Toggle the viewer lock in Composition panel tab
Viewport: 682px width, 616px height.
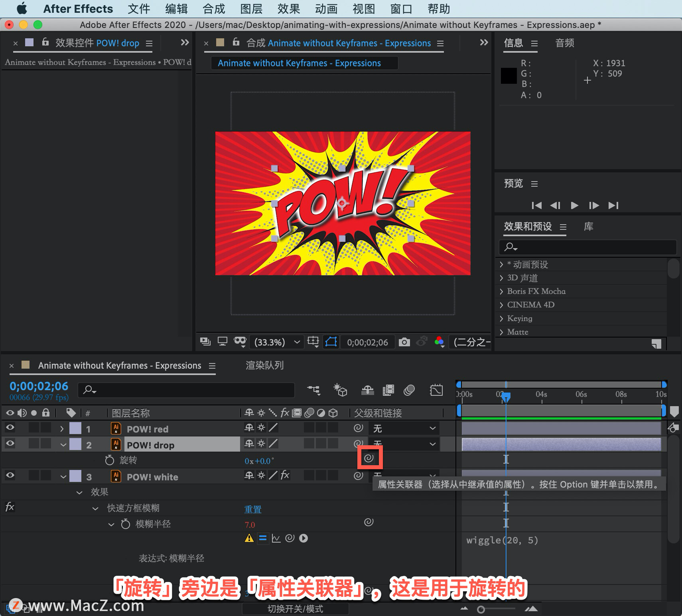[236, 42]
